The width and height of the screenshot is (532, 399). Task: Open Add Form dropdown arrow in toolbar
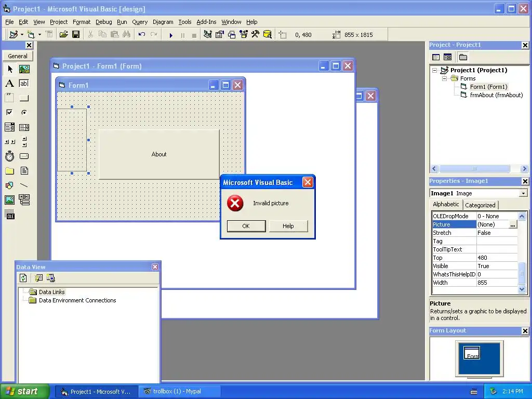pos(39,35)
